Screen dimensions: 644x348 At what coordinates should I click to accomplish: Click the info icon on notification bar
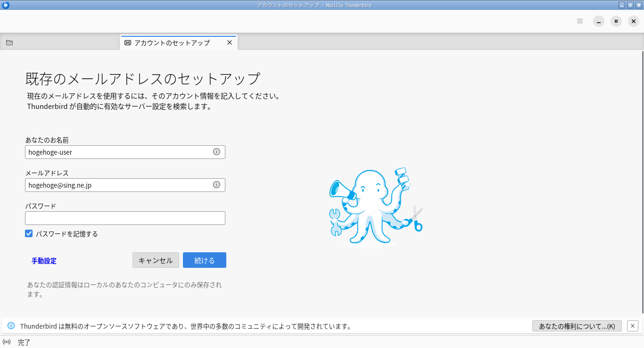click(11, 326)
